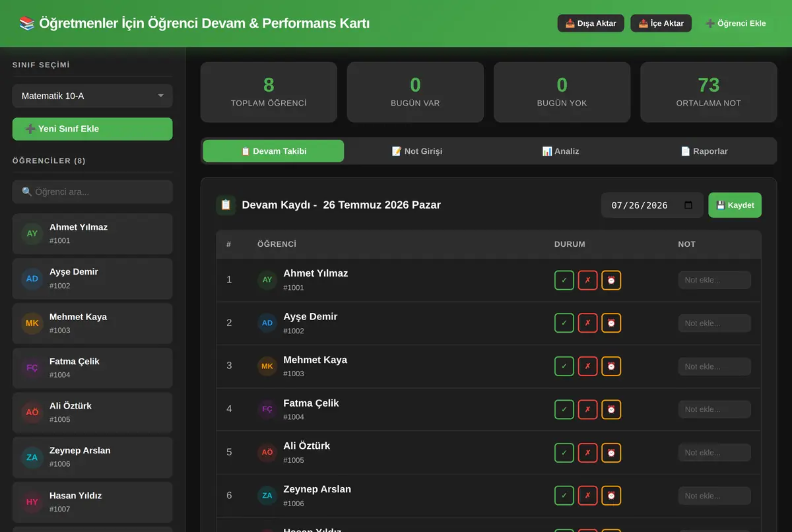The height and width of the screenshot is (532, 792).
Task: Click the note field for Zeynep Arslan
Action: click(x=715, y=496)
